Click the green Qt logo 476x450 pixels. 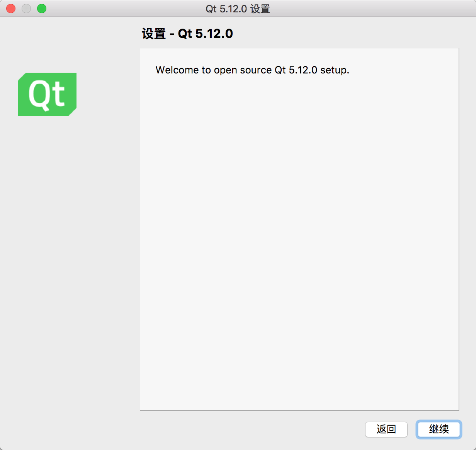pos(47,94)
